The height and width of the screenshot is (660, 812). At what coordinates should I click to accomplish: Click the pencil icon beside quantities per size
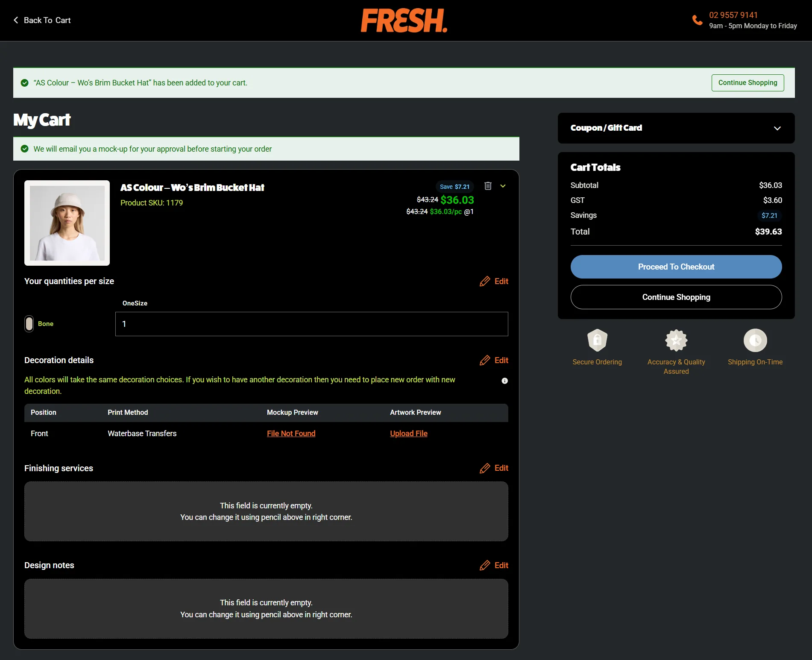tap(485, 281)
